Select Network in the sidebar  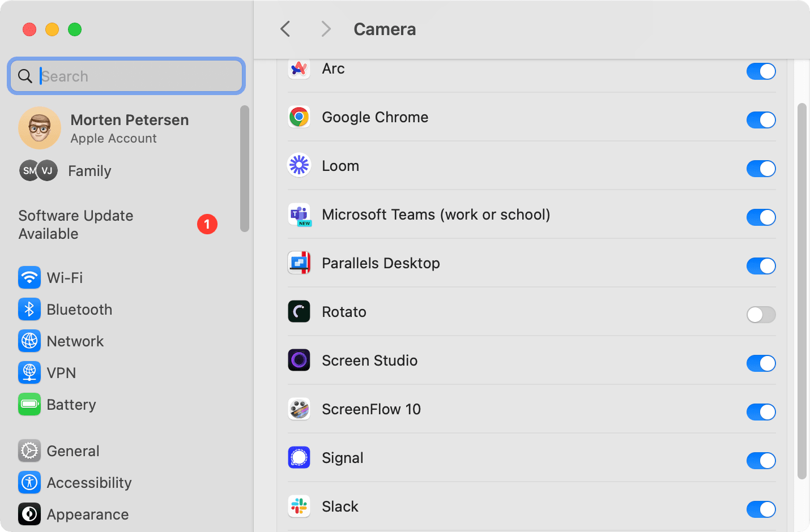click(x=75, y=341)
